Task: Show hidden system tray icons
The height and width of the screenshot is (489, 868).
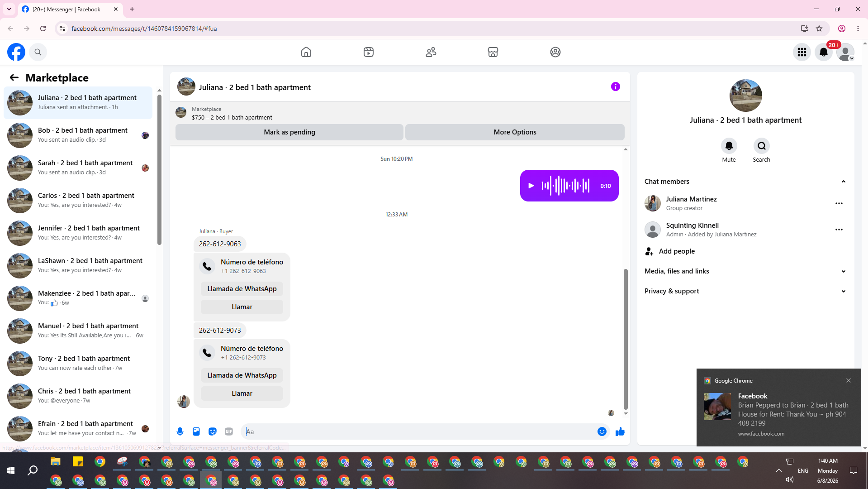Action: [779, 470]
